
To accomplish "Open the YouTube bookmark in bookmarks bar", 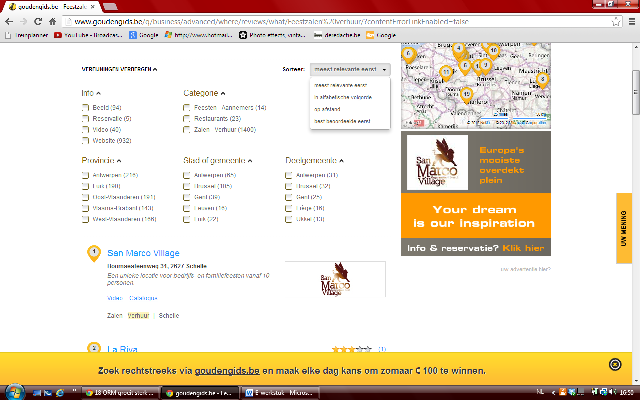I will [88, 35].
